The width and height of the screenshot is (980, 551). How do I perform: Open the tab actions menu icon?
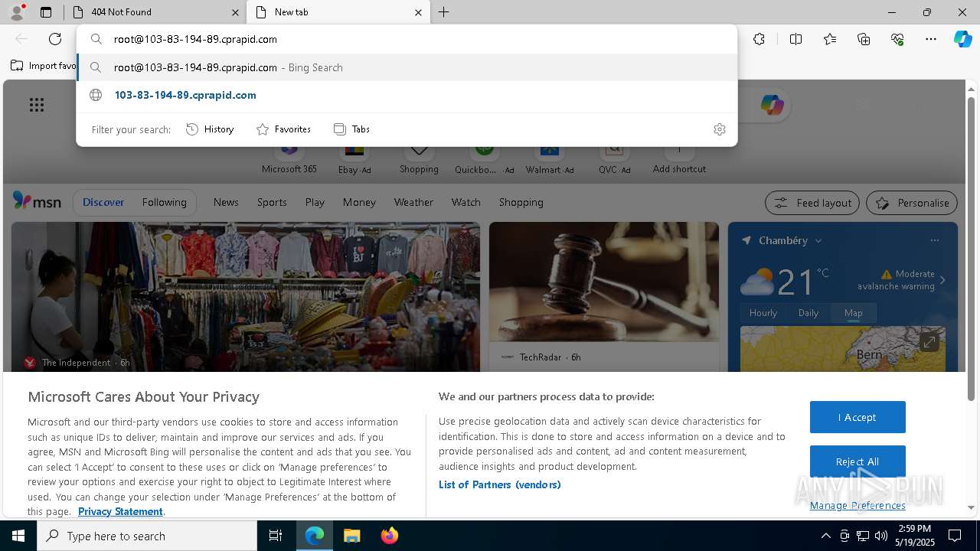pyautogui.click(x=46, y=12)
